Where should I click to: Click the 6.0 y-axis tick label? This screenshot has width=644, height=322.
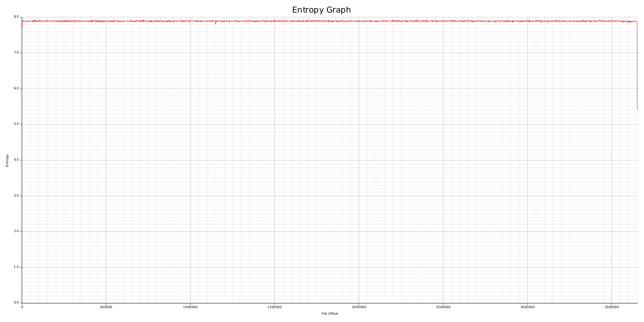point(16,88)
